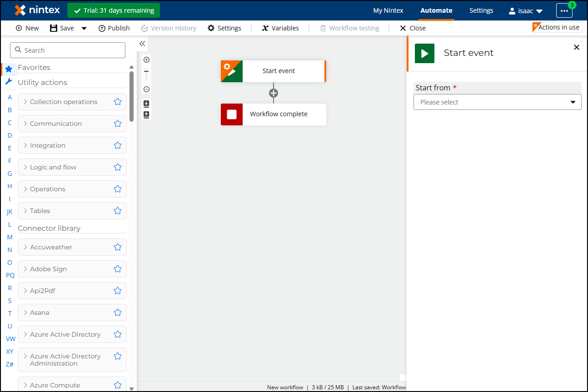Favorite the Adobe Sign connector

(118, 269)
